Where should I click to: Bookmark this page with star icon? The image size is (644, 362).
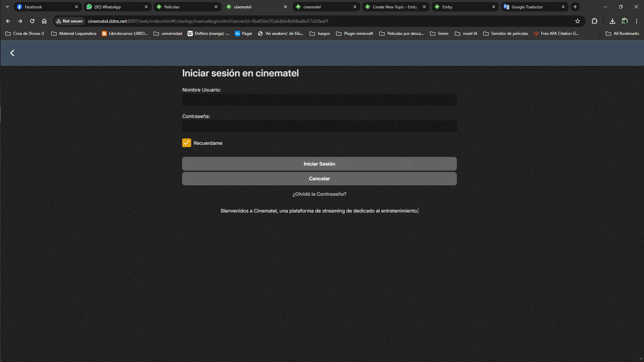tap(577, 21)
